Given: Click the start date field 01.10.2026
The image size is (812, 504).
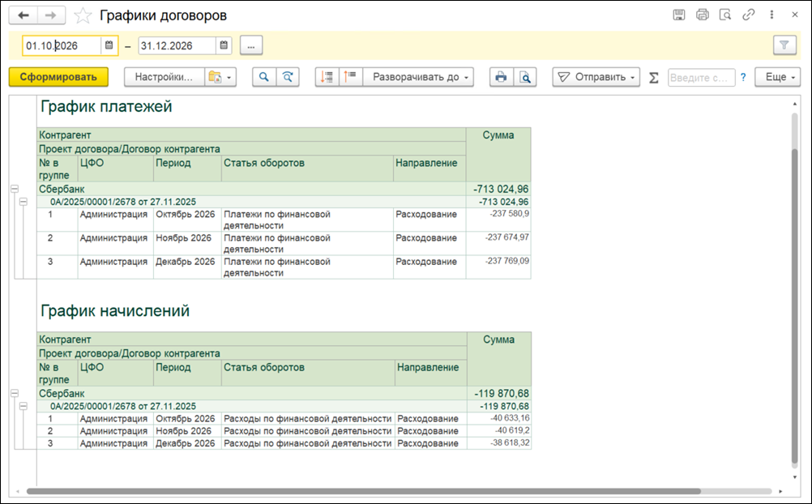Looking at the screenshot, I should [x=62, y=45].
